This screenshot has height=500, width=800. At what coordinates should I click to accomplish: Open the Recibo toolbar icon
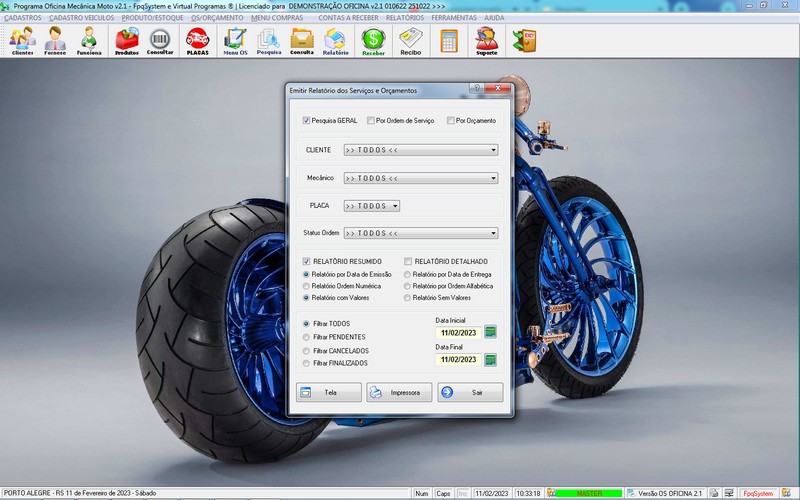click(411, 41)
